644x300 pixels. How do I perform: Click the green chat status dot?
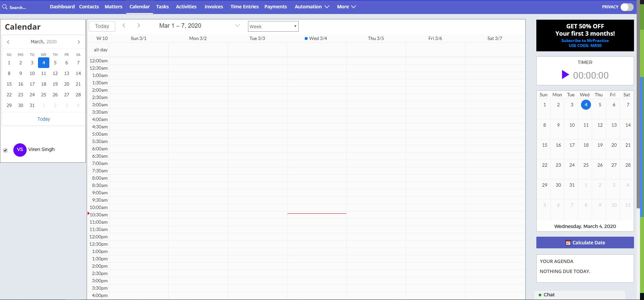click(540, 295)
